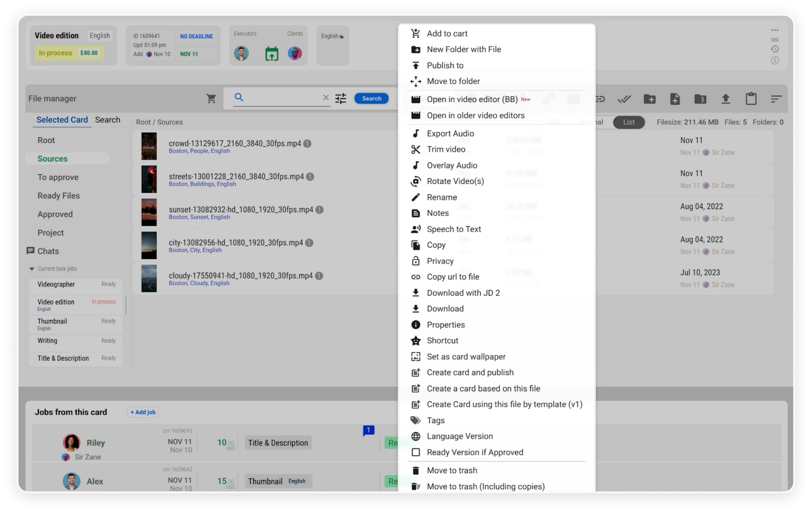The image size is (812, 513).
Task: Open search filter settings sliders icon
Action: point(341,99)
